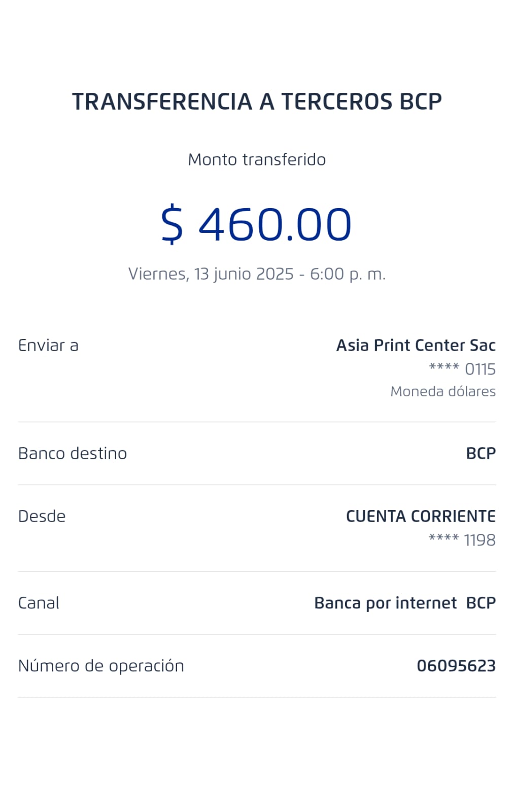Click the Canal label
The image size is (514, 812).
point(39,603)
